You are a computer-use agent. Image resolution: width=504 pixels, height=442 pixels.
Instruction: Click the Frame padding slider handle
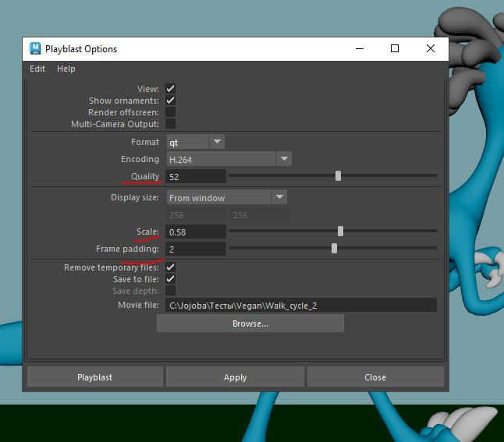(334, 248)
